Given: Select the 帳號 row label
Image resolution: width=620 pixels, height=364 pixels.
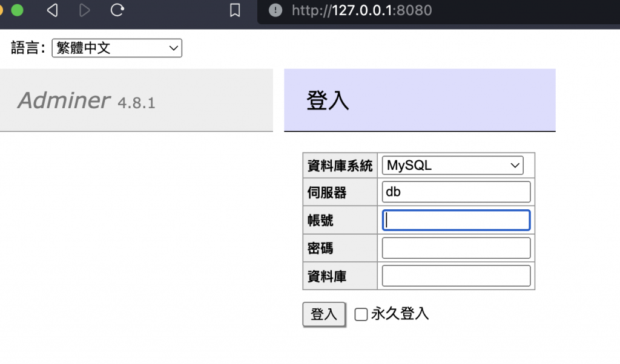Looking at the screenshot, I should click(x=320, y=220).
